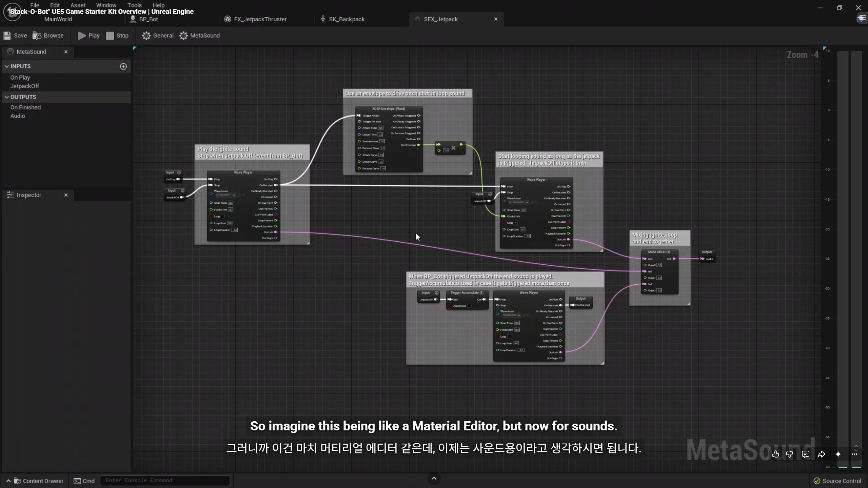Play the MetaSound preview
868x488 pixels.
(x=88, y=36)
